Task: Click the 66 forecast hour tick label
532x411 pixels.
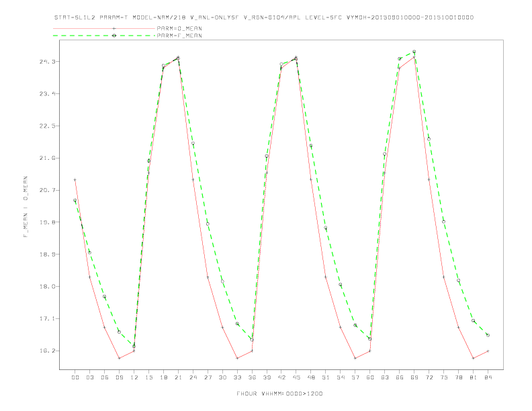Action: coord(400,377)
